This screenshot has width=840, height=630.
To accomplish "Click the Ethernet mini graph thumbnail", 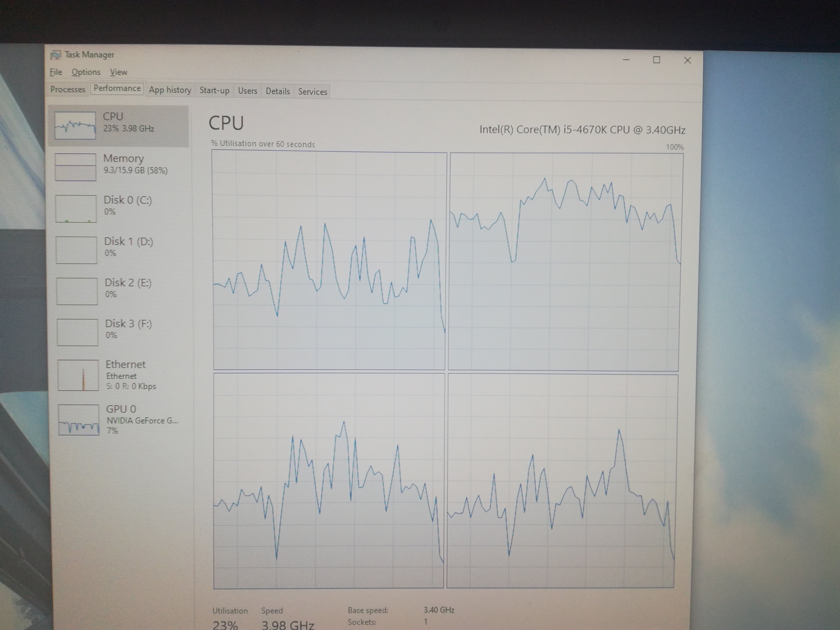I will [x=78, y=375].
